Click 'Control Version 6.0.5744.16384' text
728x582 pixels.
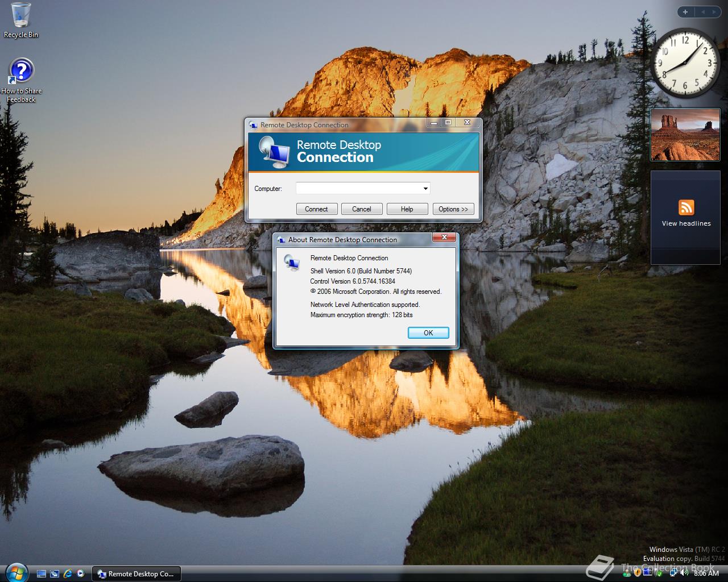coord(353,281)
